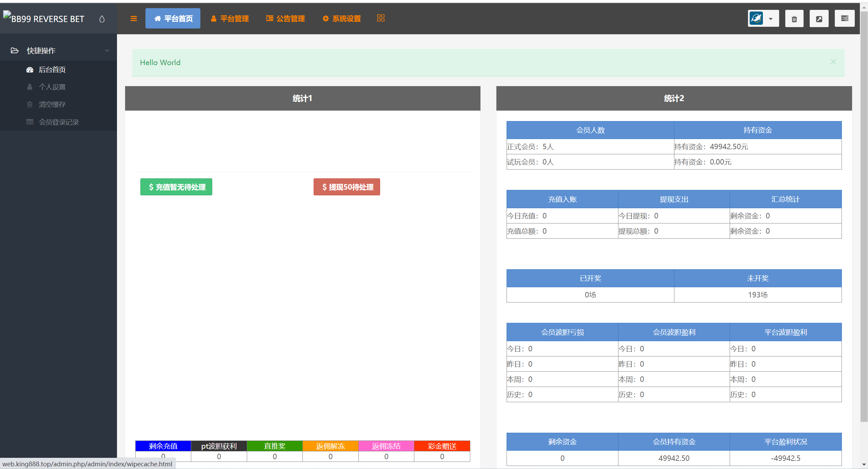Image resolution: width=868 pixels, height=469 pixels.
Task: Click the folder icon beside 快捷操作
Action: [x=15, y=51]
